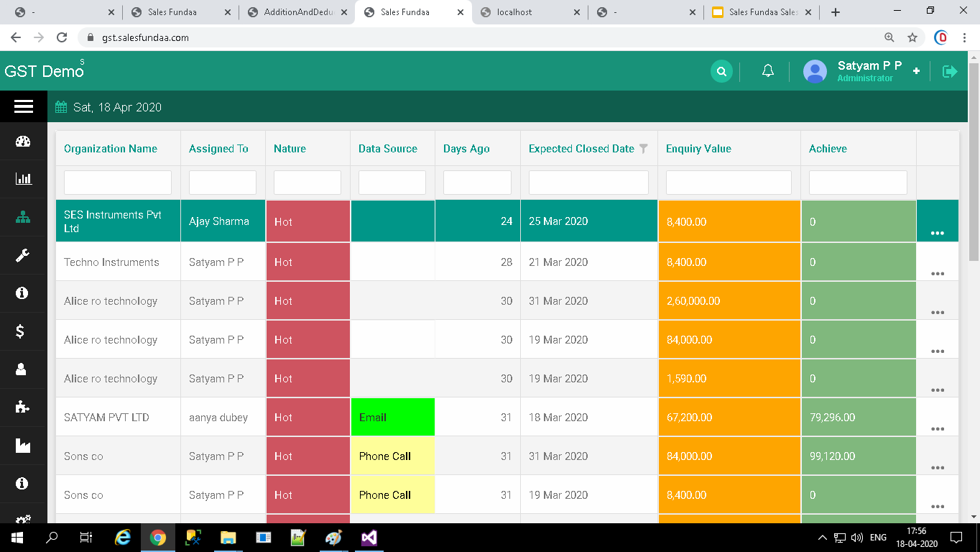Select the wrench tools sidebar icon
Screen dimensions: 980x552
coord(23,255)
